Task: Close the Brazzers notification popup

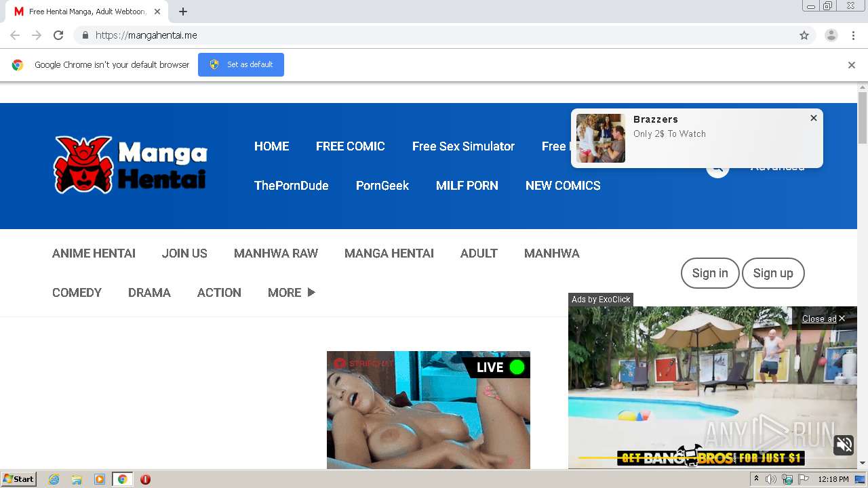Action: click(x=814, y=118)
